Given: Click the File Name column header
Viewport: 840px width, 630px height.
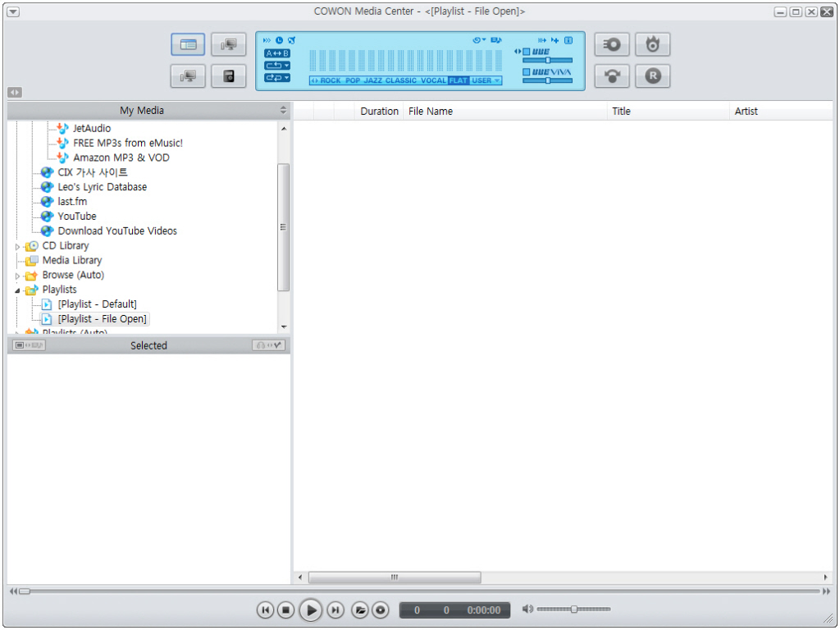Looking at the screenshot, I should click(x=505, y=111).
